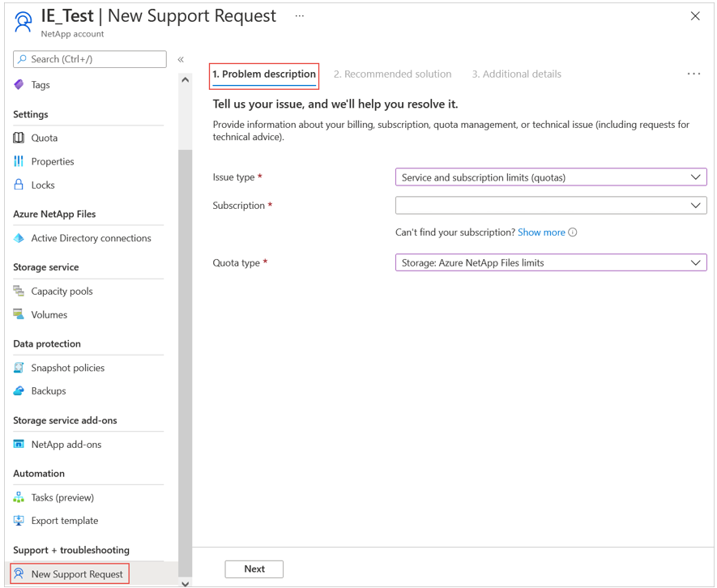This screenshot has width=717, height=588.
Task: Open the Additional details tab
Action: point(516,74)
